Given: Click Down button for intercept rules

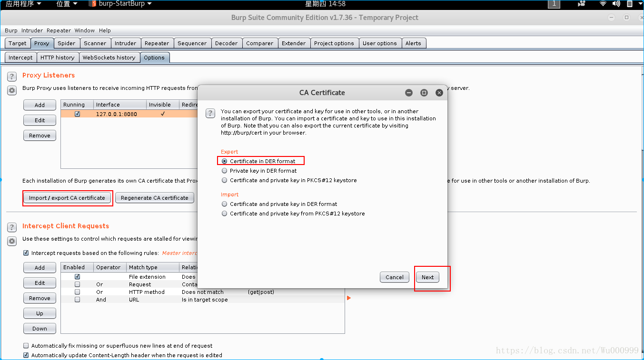Looking at the screenshot, I should pos(40,329).
